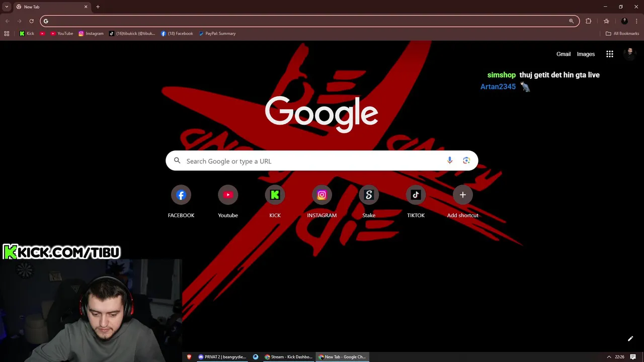Open the Gmail link
The width and height of the screenshot is (644, 362).
(563, 54)
